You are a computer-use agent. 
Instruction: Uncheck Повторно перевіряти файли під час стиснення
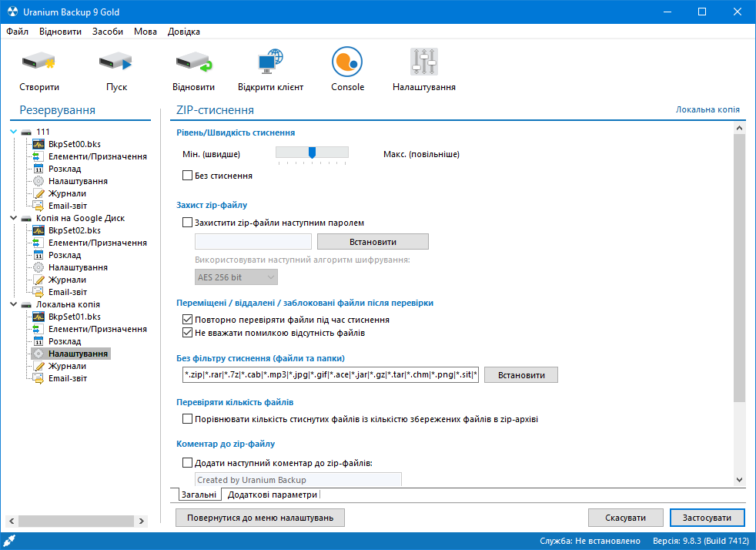pyautogui.click(x=188, y=320)
